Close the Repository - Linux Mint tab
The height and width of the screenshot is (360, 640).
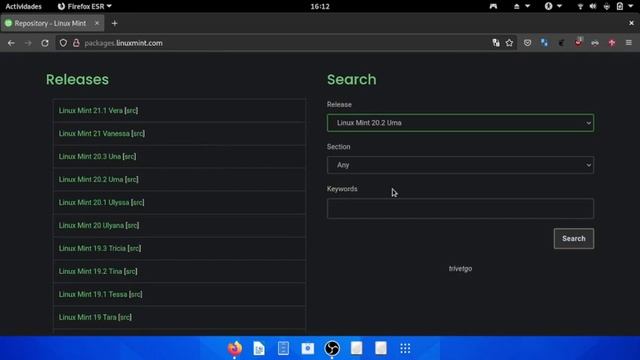pyautogui.click(x=97, y=23)
